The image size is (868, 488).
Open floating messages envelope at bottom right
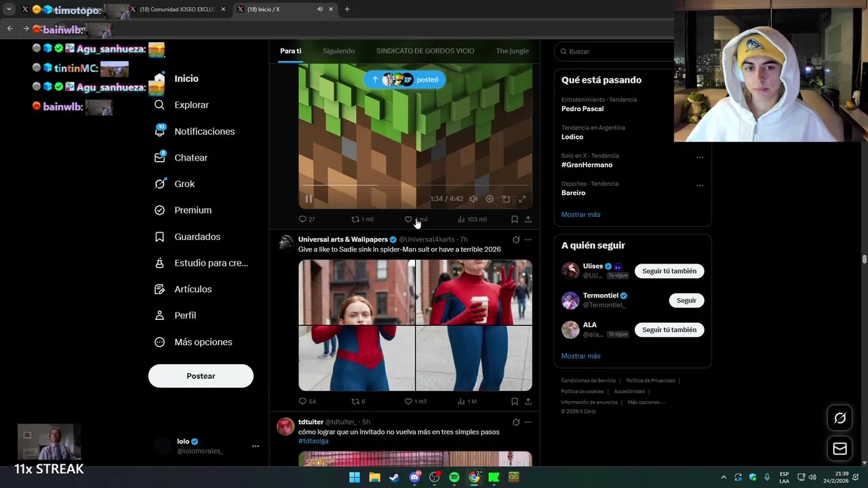(840, 449)
